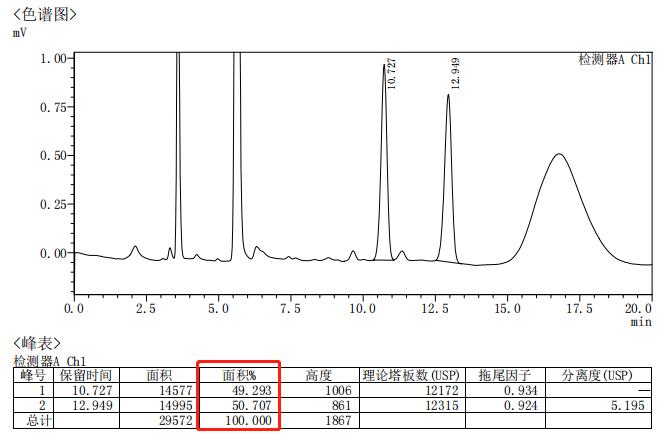Click the 保留时间 column header
The image size is (664, 442).
86,375
